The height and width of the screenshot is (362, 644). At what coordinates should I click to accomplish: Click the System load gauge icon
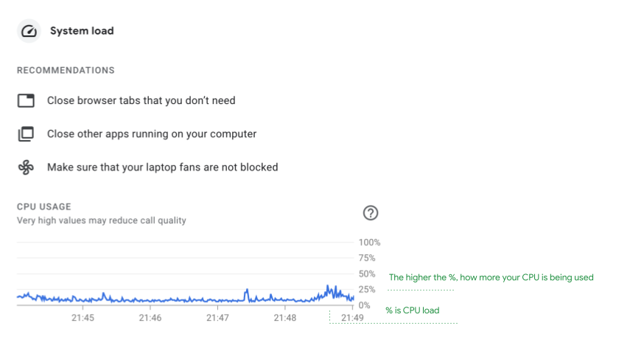(x=29, y=31)
